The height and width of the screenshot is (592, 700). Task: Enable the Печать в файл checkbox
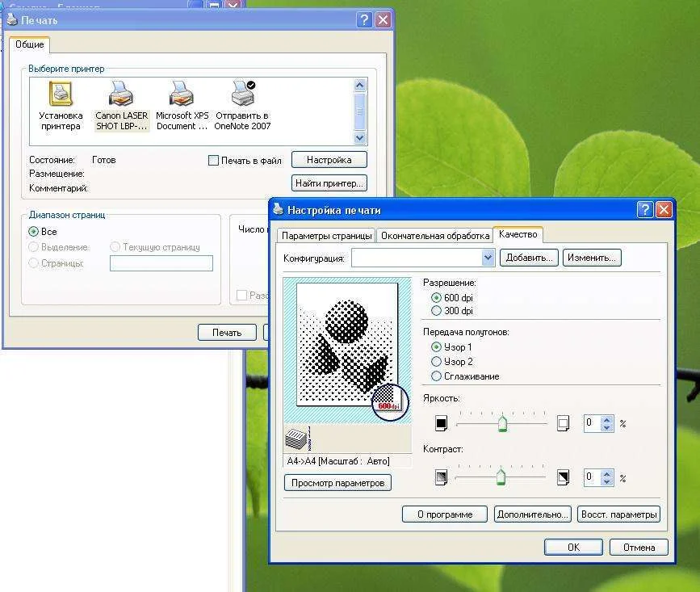214,161
